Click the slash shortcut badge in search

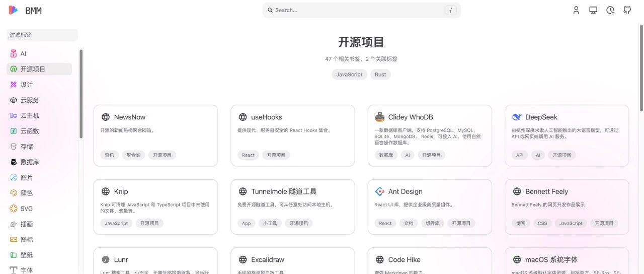tap(451, 10)
